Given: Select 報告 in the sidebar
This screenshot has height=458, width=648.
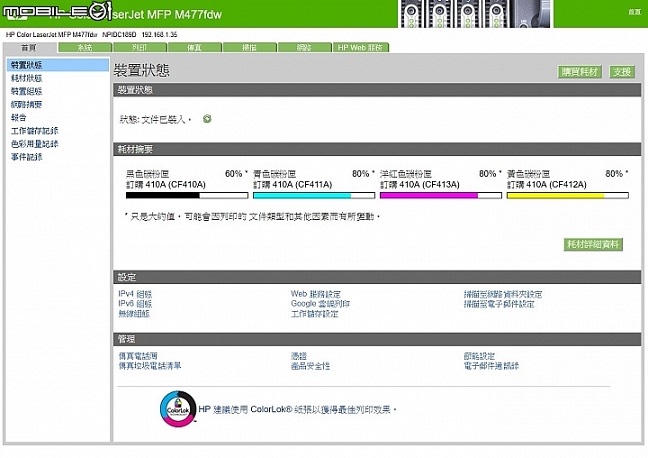Looking at the screenshot, I should pyautogui.click(x=19, y=117).
